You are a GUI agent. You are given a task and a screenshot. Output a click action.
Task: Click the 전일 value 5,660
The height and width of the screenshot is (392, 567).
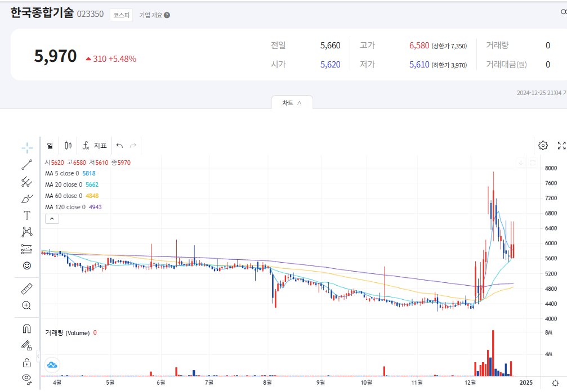(x=331, y=46)
